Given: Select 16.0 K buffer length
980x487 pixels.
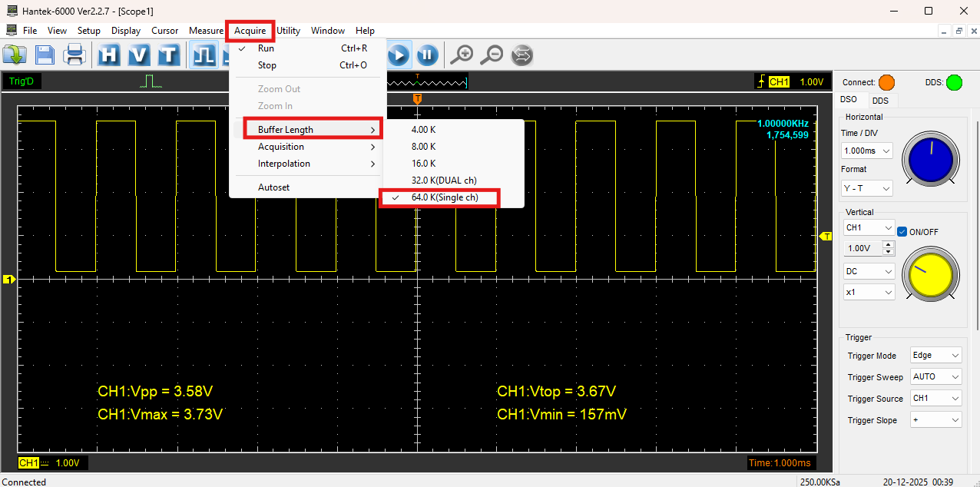Looking at the screenshot, I should coord(454,164).
